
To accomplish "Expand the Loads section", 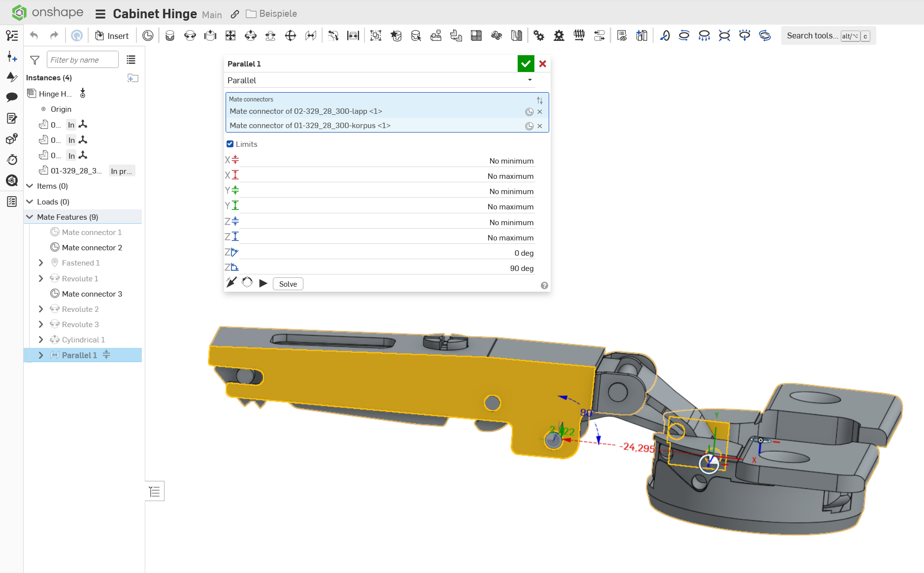I will [x=30, y=202].
